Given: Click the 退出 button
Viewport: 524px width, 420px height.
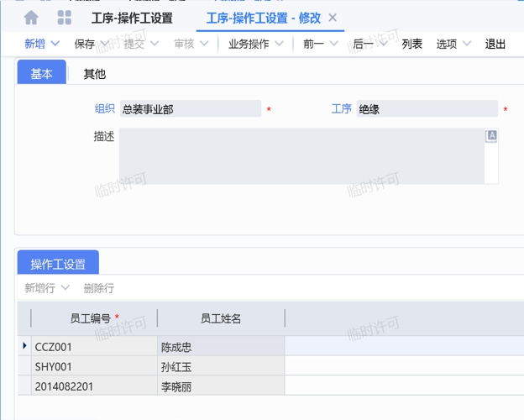Looking at the screenshot, I should [x=495, y=44].
